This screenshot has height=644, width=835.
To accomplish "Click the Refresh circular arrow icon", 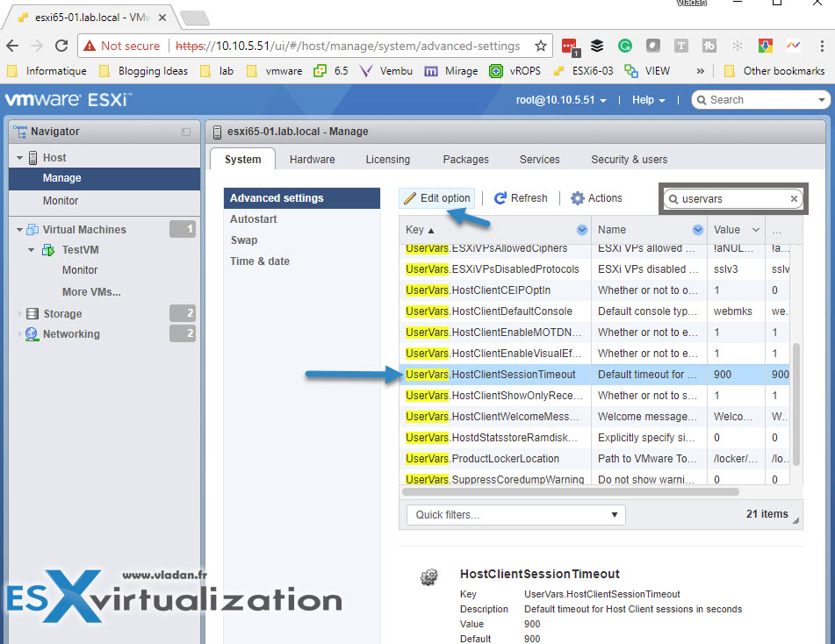I will [x=500, y=198].
